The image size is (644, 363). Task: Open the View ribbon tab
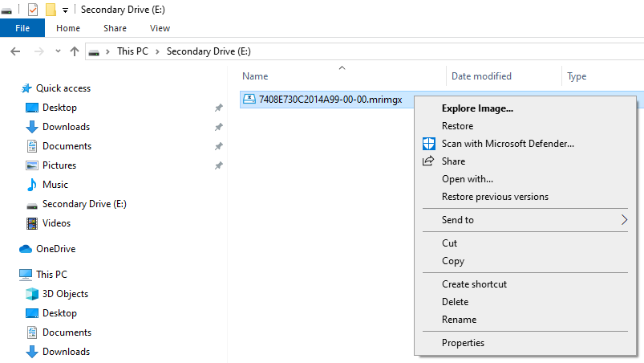point(160,28)
